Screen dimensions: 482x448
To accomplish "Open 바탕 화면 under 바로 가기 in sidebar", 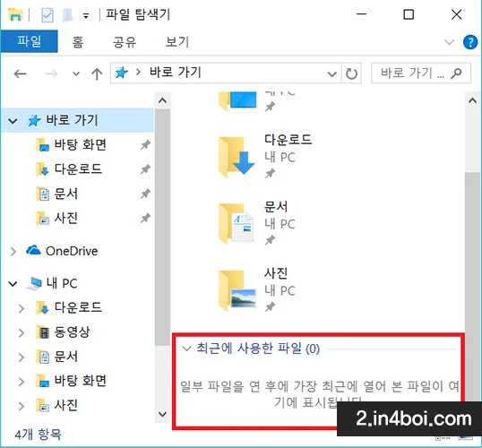I will 80,145.
